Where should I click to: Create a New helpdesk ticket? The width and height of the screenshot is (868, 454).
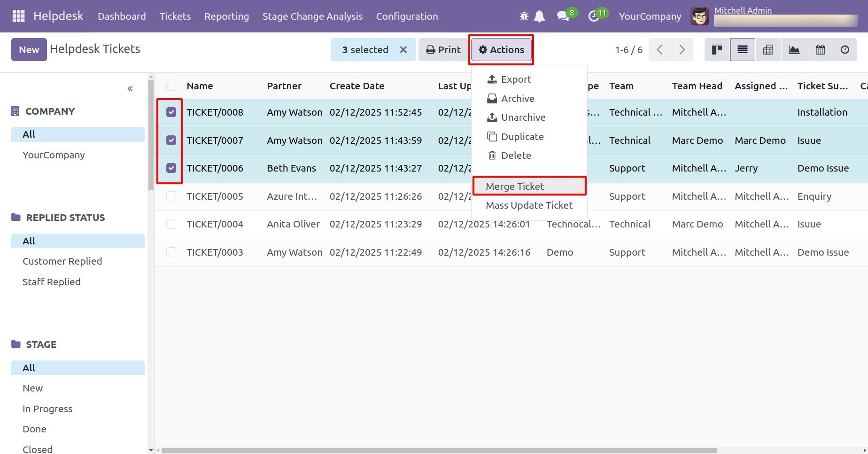pyautogui.click(x=29, y=50)
